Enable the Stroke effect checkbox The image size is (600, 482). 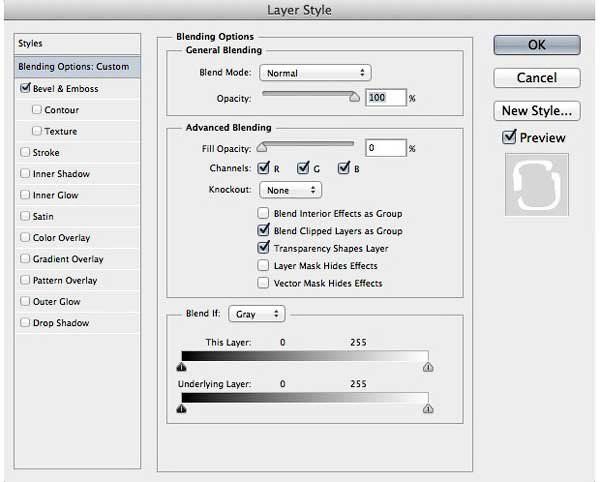pyautogui.click(x=25, y=153)
